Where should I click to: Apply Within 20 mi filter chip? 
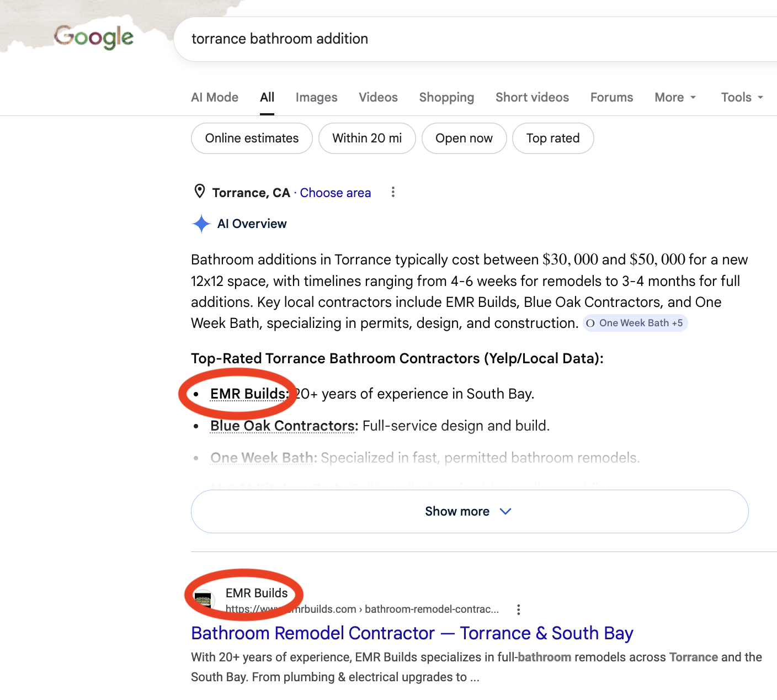tap(367, 138)
